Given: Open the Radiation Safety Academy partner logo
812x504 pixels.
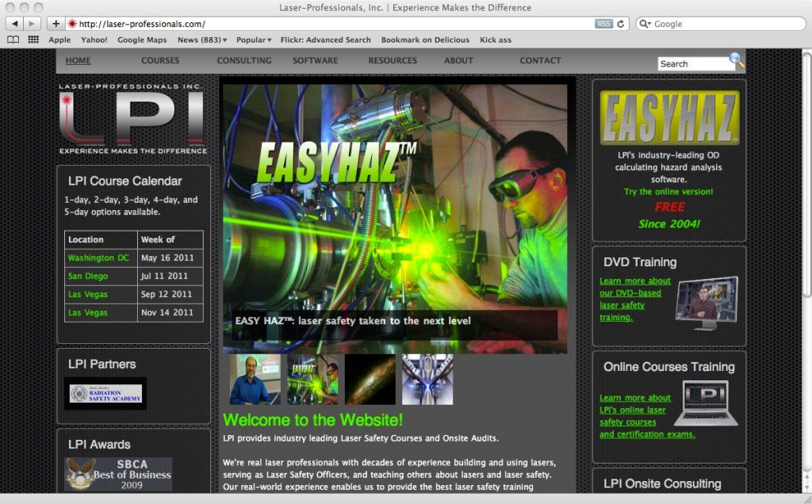Looking at the screenshot, I should (x=105, y=394).
